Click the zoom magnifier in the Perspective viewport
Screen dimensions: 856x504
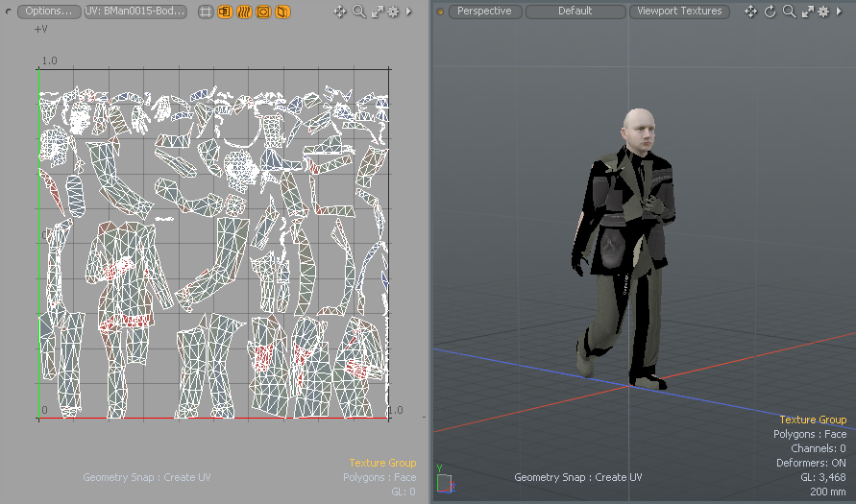(x=789, y=12)
